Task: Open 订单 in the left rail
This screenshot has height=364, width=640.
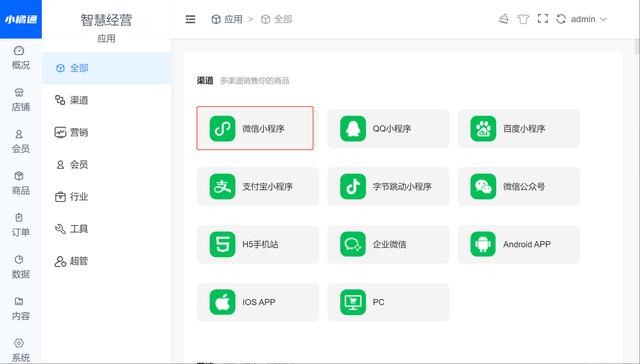Action: pos(20,225)
